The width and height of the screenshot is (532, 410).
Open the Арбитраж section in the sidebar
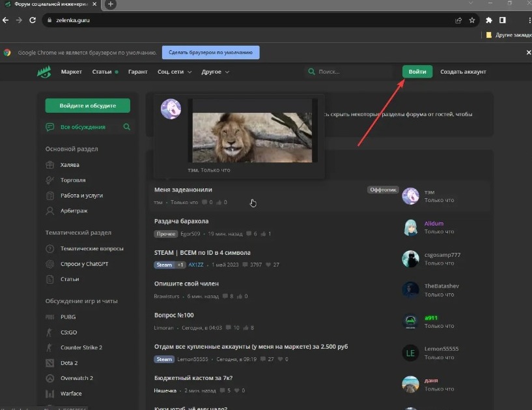(73, 211)
